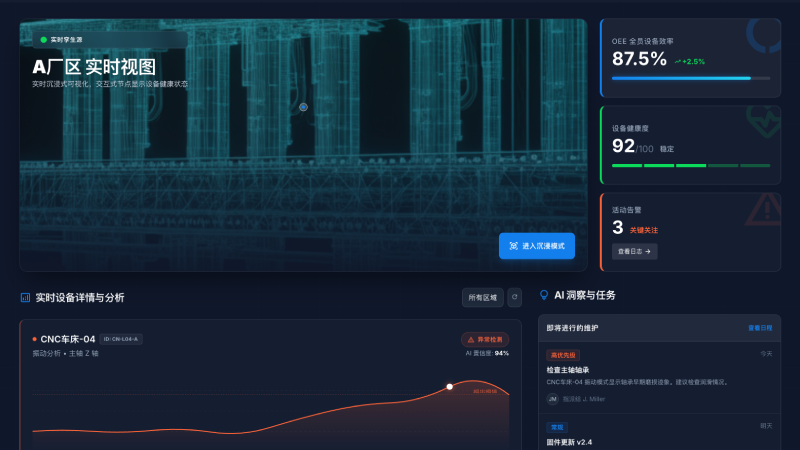Screen dimensions: 800x450
Task: Click the 87.5% OEE value
Action: 639,59
